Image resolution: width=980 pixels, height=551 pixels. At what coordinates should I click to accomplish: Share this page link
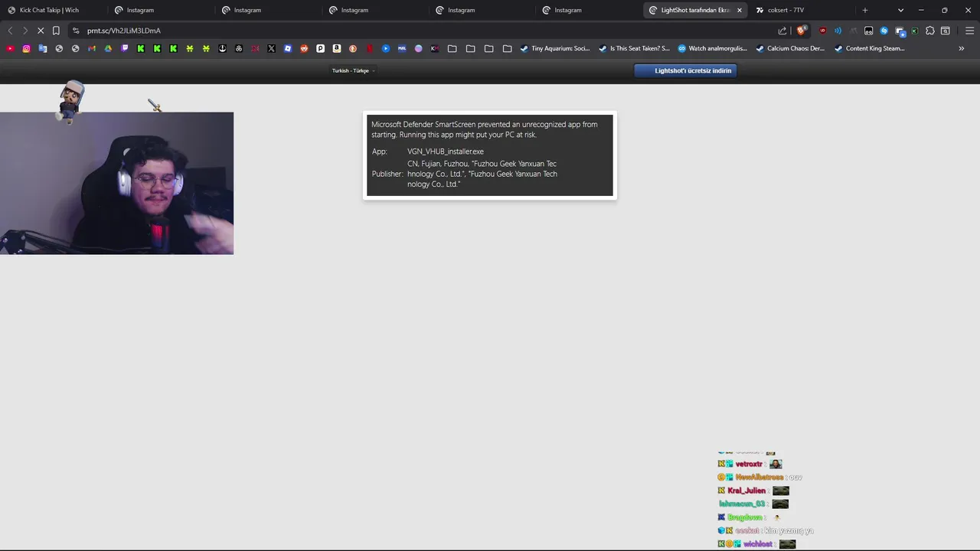(782, 31)
